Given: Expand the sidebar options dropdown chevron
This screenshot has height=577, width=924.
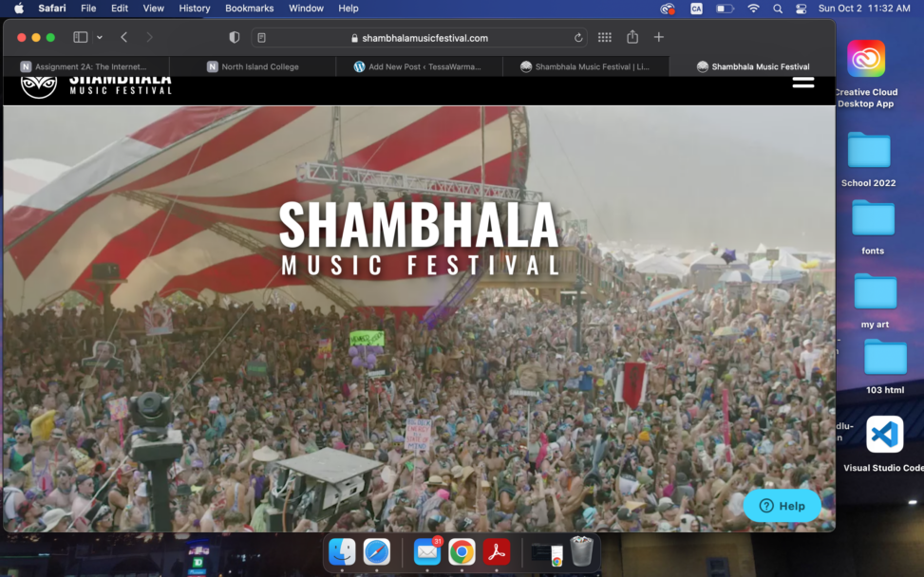Looking at the screenshot, I should [x=100, y=38].
